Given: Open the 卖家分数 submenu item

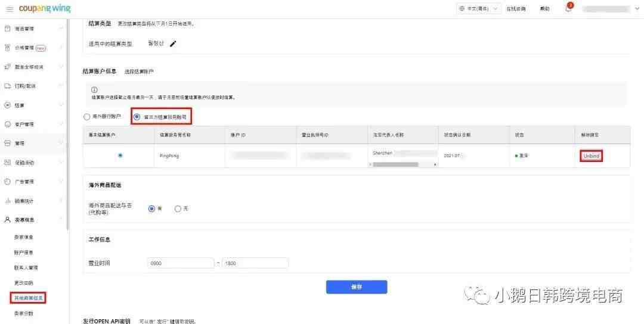Looking at the screenshot, I should pyautogui.click(x=24, y=313).
